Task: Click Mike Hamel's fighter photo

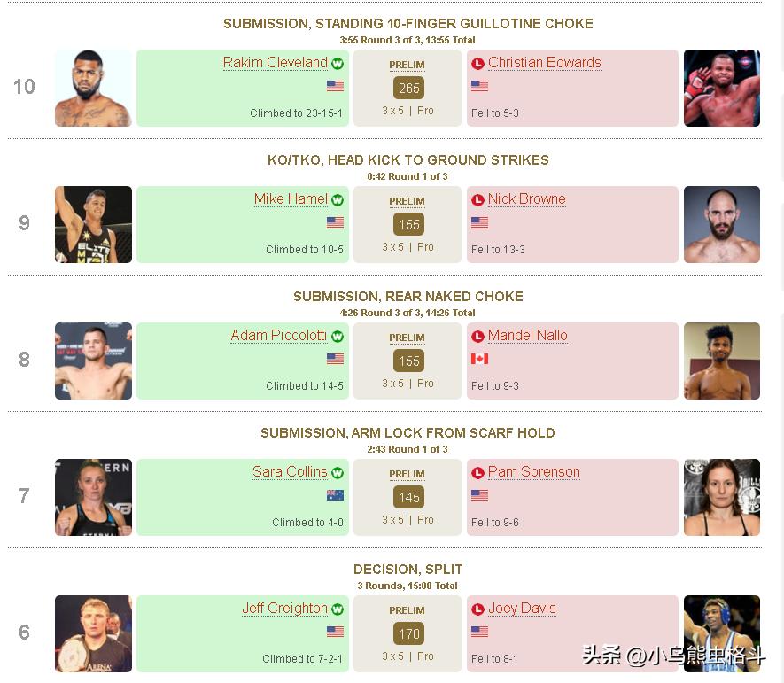Action: 93,224
